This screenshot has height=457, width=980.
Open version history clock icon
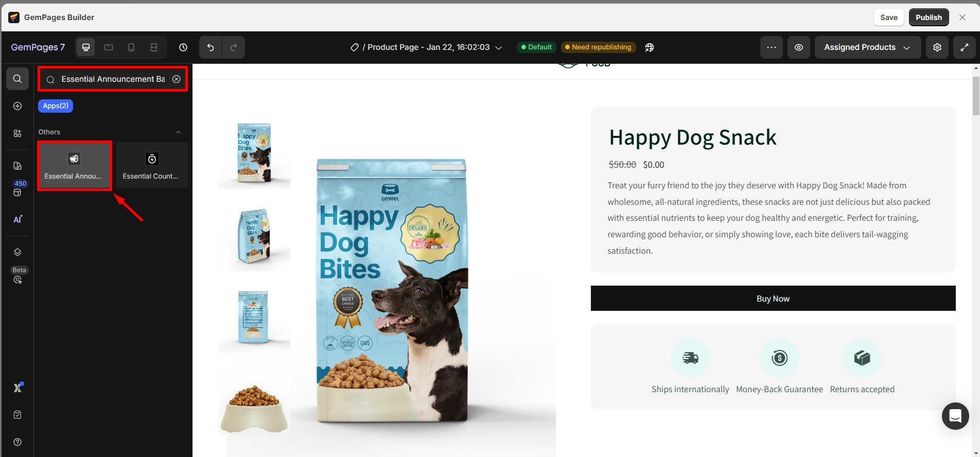(183, 47)
